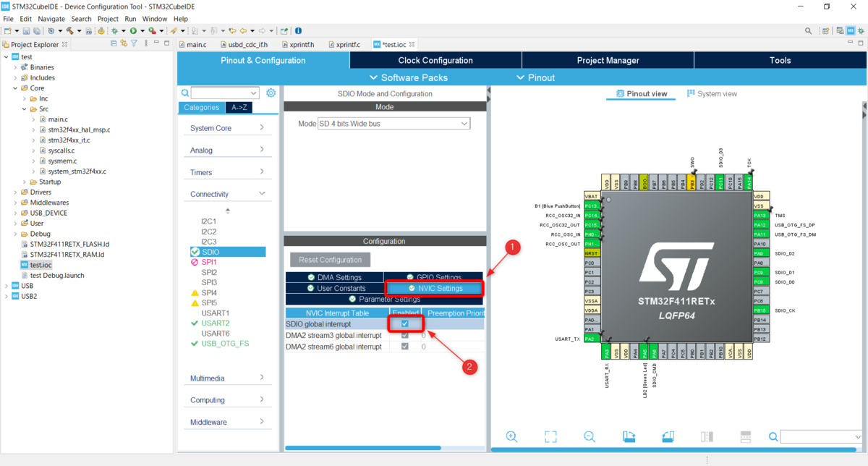Click the blue information icon in toolbar
This screenshot has height=466, width=868.
[298, 31]
